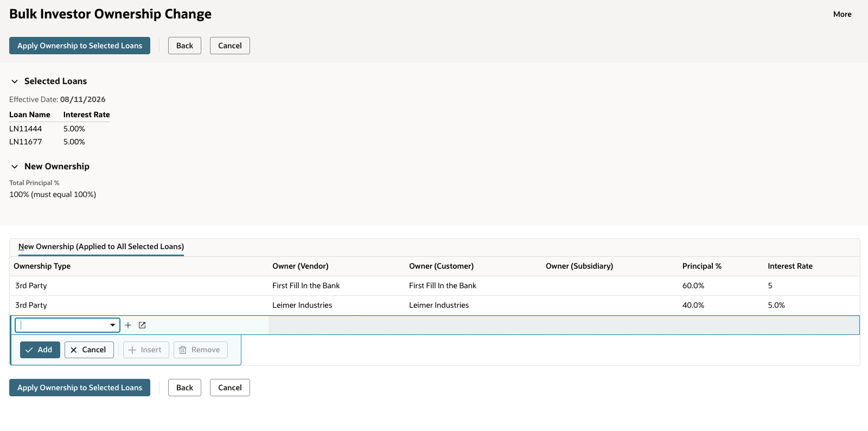Click the Bulk Investor Ownership Change page title
Viewport: 868px width, 431px height.
coord(111,14)
